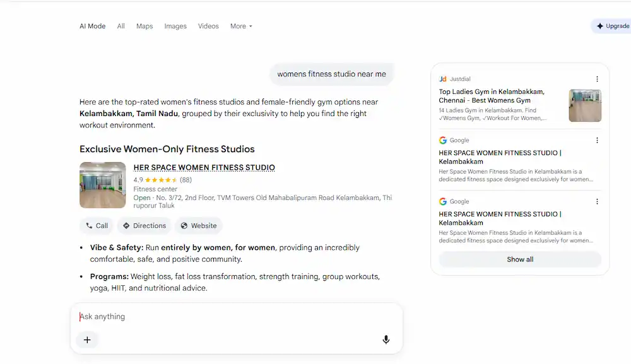Click the Call button
The image size is (631, 364).
(x=97, y=226)
